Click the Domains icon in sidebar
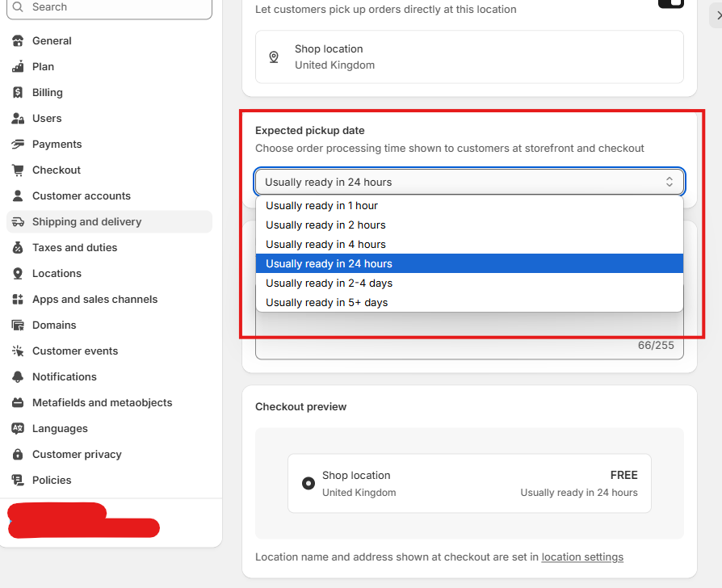The height and width of the screenshot is (588, 722). (18, 325)
